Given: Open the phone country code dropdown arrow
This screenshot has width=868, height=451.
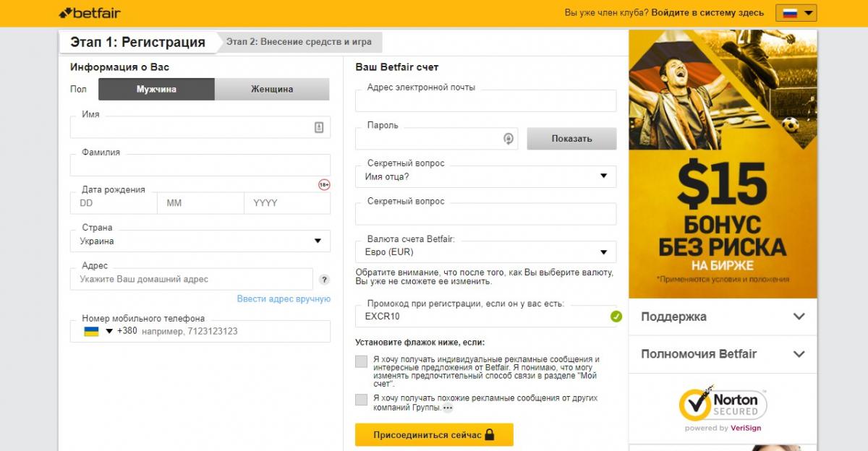Looking at the screenshot, I should point(110,331).
